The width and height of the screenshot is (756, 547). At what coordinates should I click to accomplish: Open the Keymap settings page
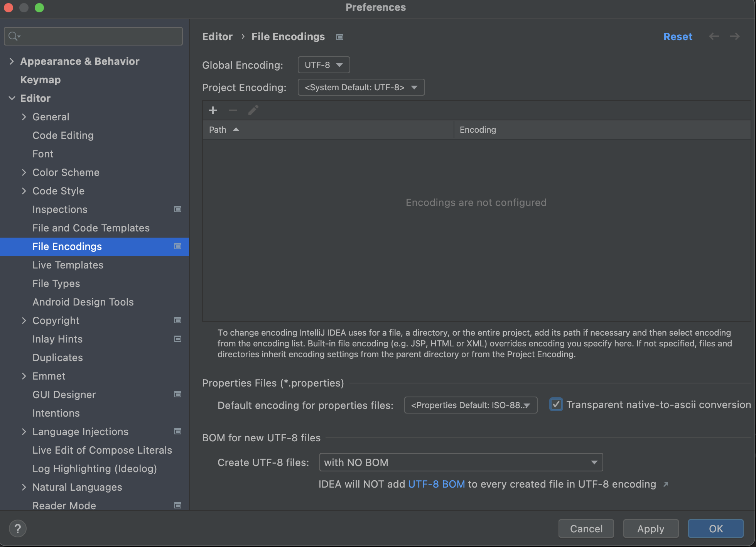coord(40,80)
